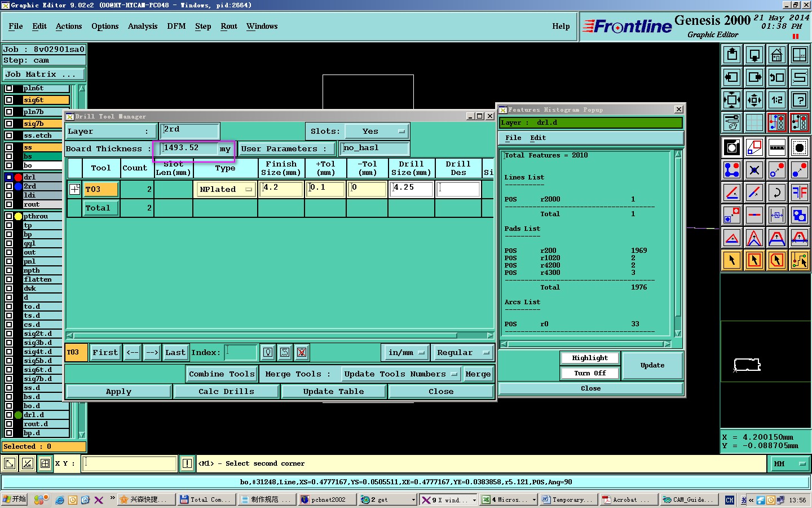
Task: Click the Combine Tools button
Action: [222, 374]
